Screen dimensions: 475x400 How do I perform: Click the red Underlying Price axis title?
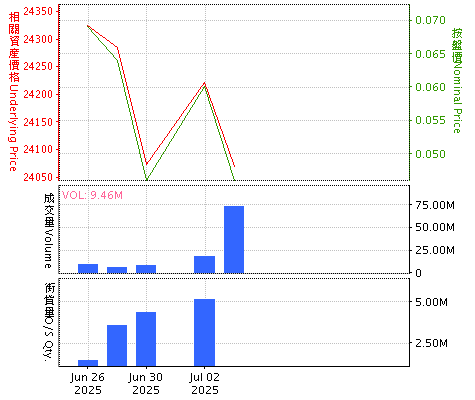[13, 92]
